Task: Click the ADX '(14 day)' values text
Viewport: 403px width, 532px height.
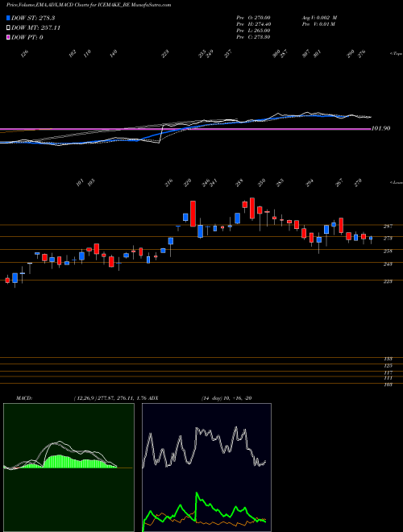Action: click(x=226, y=398)
